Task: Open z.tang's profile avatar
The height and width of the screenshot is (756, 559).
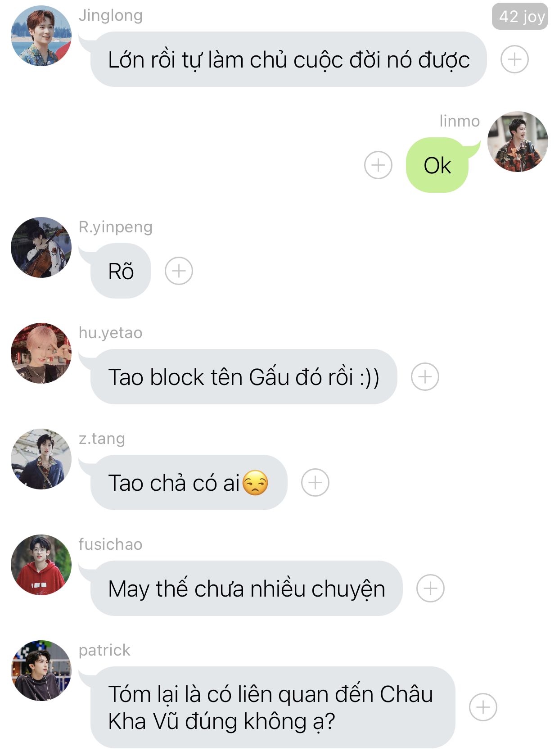Action: 41,459
